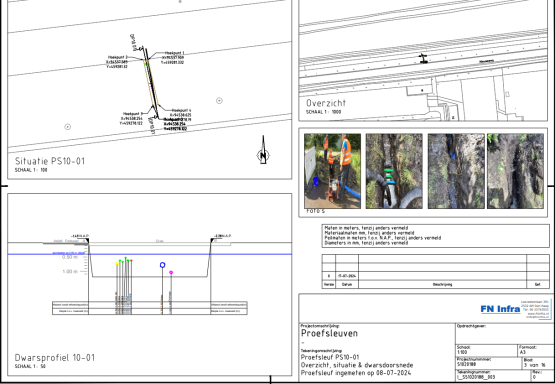Click the FN Infra logo
This screenshot has width=555, height=384.
[x=500, y=309]
